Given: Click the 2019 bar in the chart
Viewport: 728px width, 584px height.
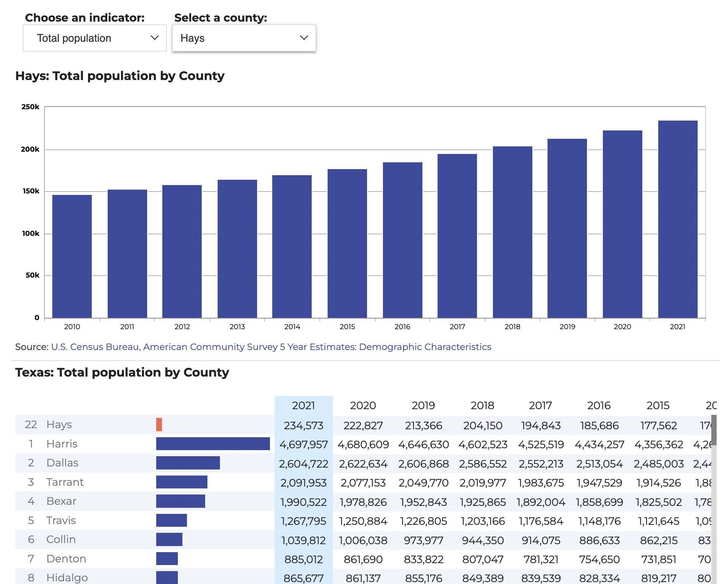Looking at the screenshot, I should point(567,228).
